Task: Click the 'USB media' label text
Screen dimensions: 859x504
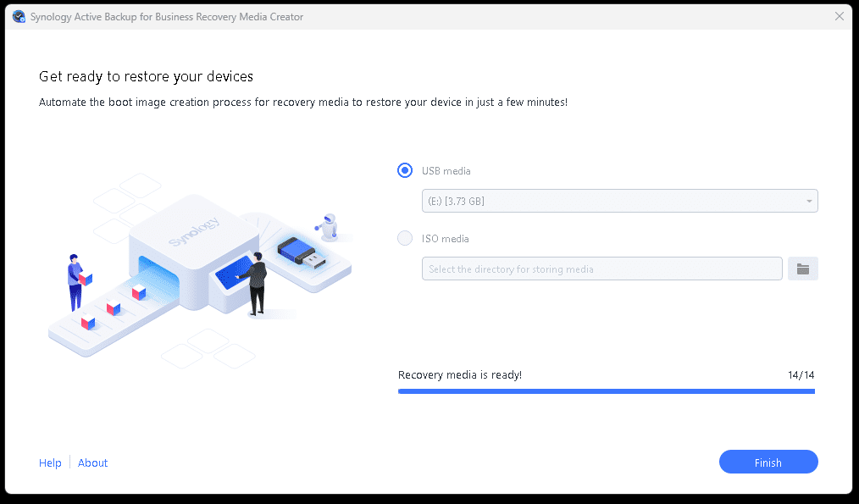Action: (x=446, y=171)
